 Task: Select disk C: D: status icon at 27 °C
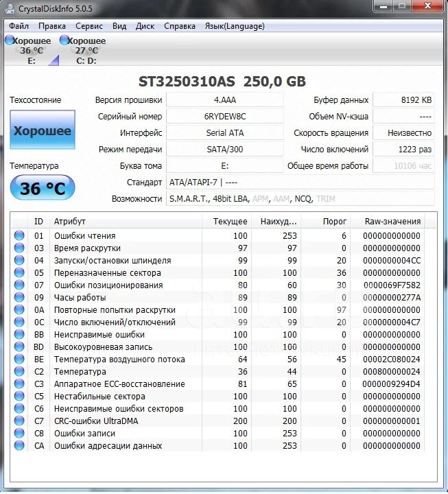pyautogui.click(x=64, y=40)
